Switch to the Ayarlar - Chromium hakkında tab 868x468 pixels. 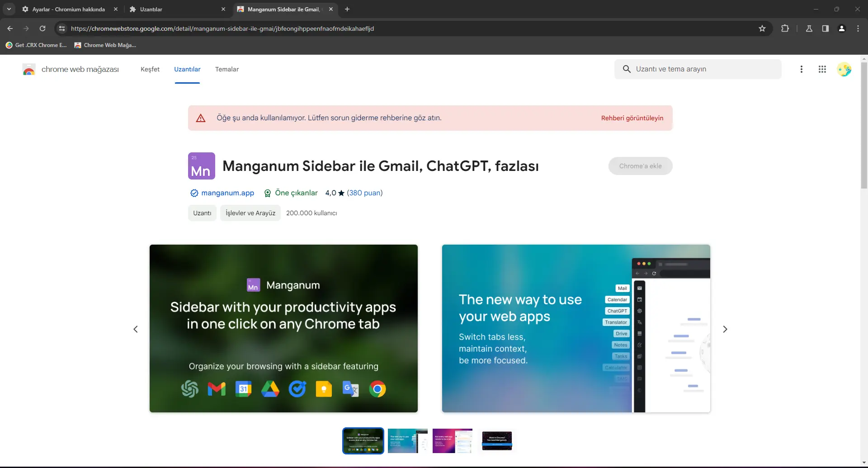pyautogui.click(x=69, y=9)
